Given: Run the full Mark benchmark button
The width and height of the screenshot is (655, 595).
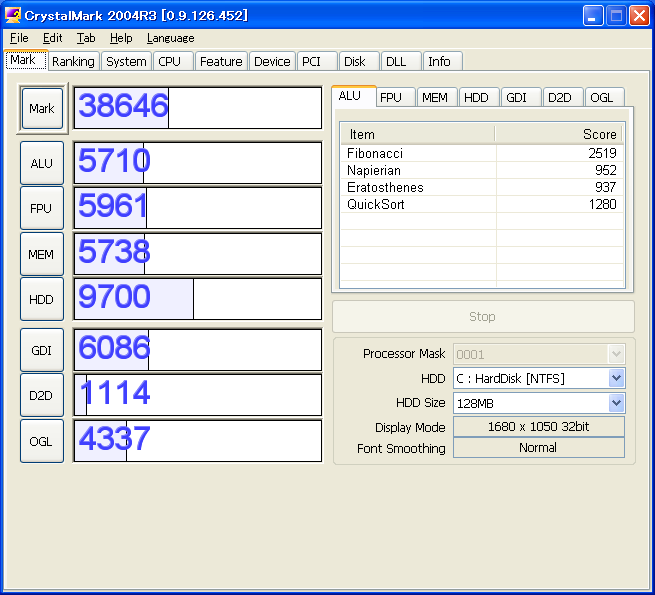Looking at the screenshot, I should (42, 108).
